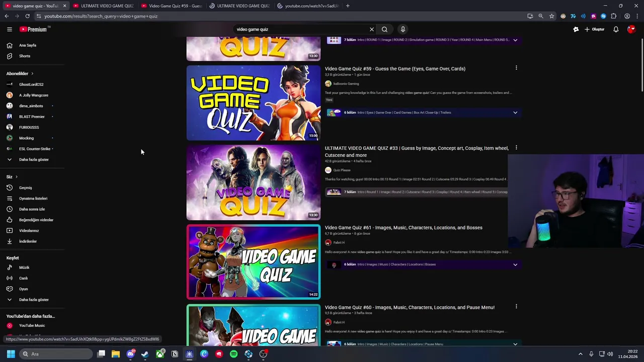Open the Extensions puzzle-piece menu

[x=614, y=16]
